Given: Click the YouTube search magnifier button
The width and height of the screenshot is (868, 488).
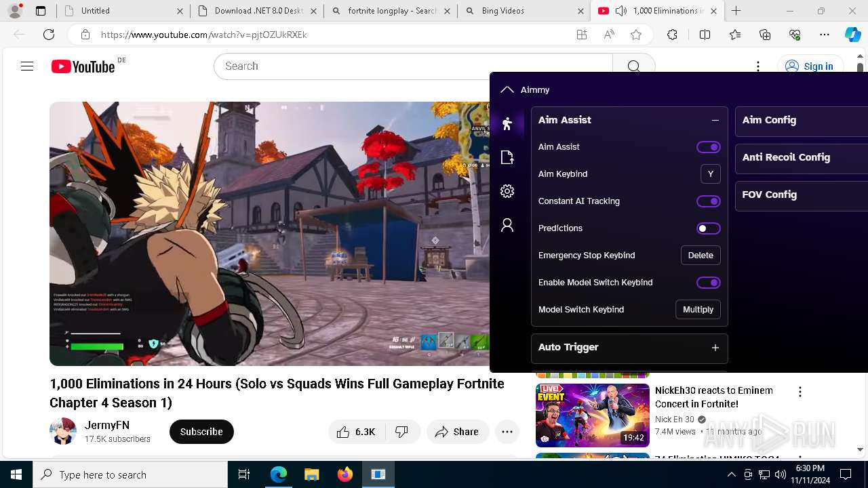Looking at the screenshot, I should (x=633, y=66).
